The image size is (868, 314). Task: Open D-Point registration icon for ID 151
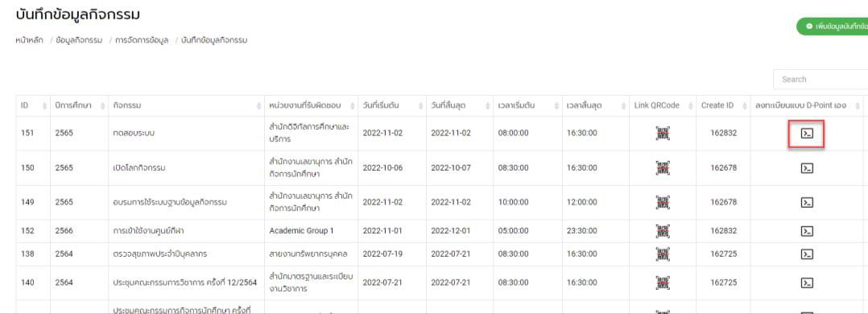(x=807, y=134)
